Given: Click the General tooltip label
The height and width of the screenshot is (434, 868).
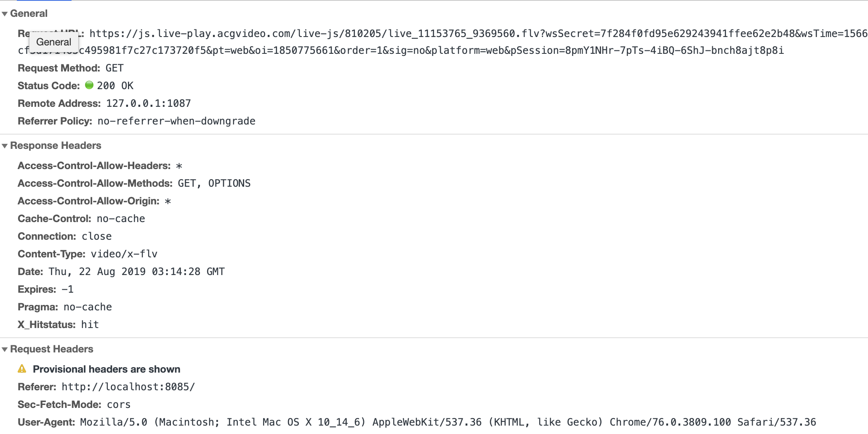Looking at the screenshot, I should (53, 42).
